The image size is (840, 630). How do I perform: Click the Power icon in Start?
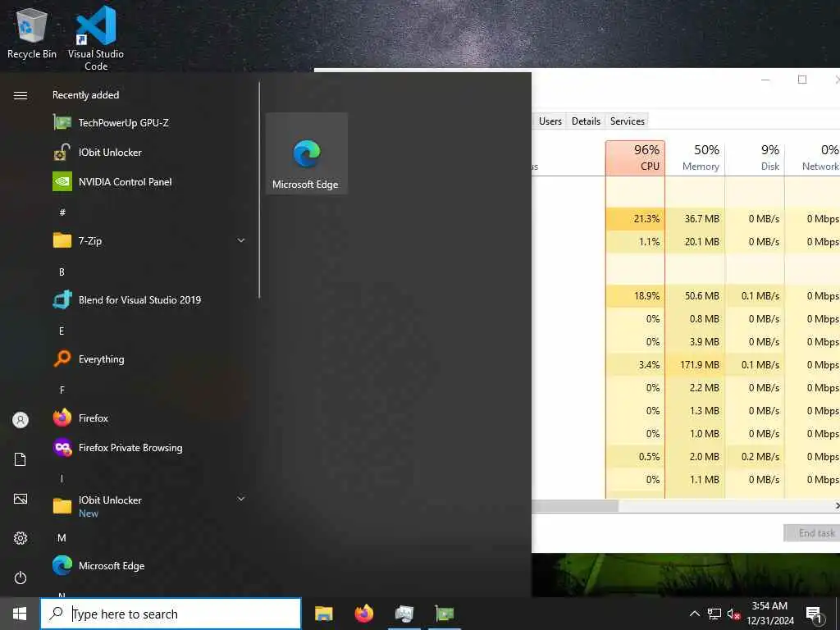21,577
